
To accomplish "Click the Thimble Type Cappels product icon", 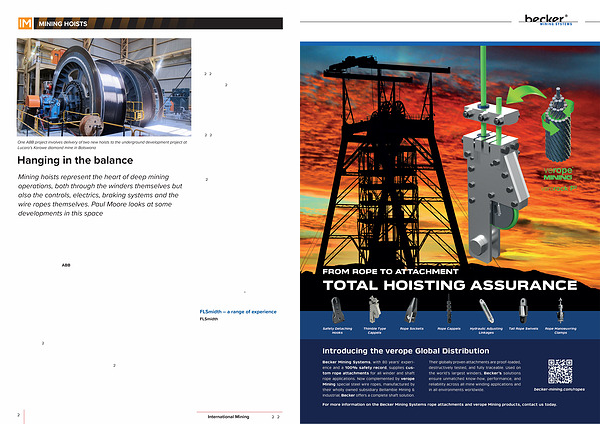I will click(x=375, y=310).
